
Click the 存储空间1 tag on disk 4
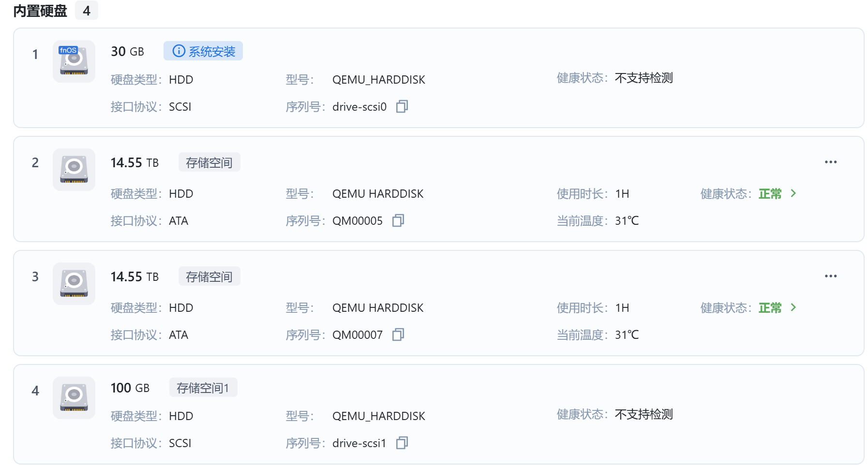(203, 388)
